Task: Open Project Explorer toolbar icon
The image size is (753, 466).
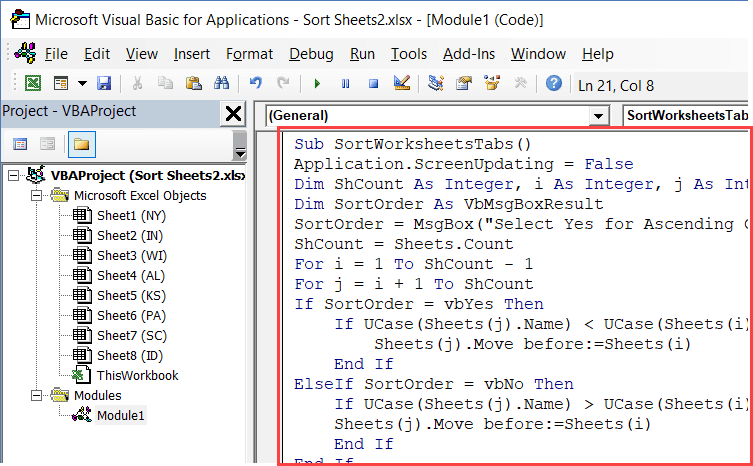Action: point(436,84)
